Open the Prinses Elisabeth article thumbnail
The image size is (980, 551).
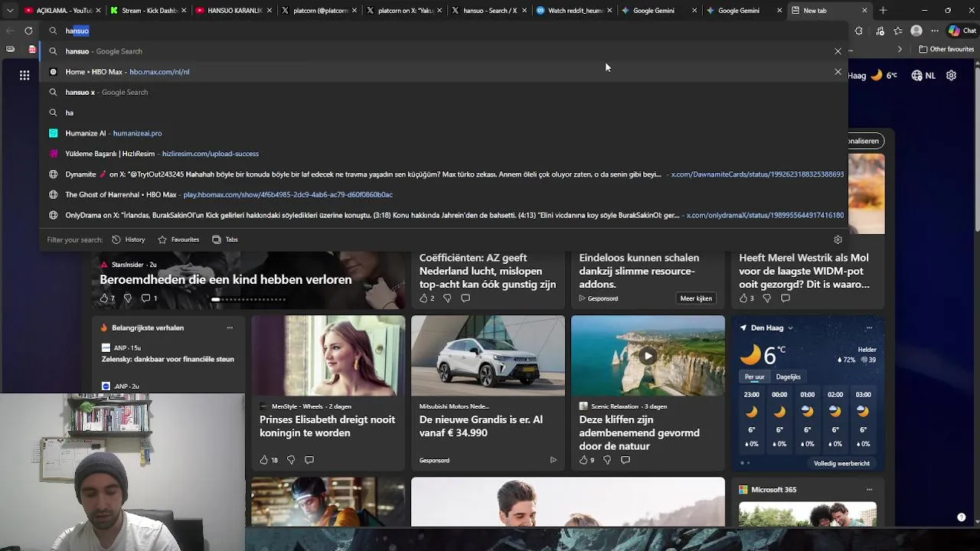pyautogui.click(x=328, y=356)
